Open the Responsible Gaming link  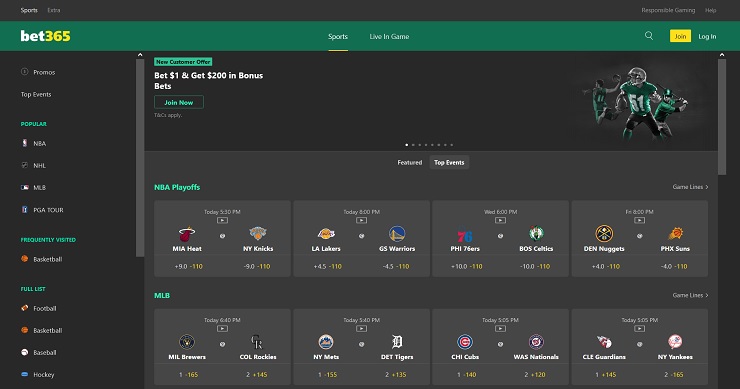(668, 10)
